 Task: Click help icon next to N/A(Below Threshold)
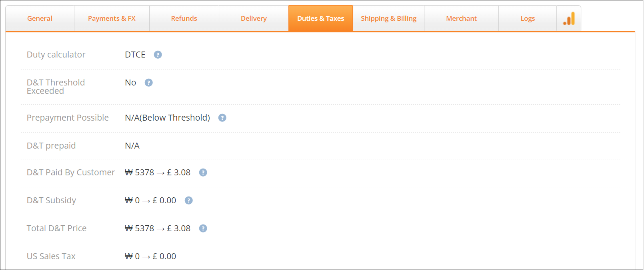(x=222, y=118)
